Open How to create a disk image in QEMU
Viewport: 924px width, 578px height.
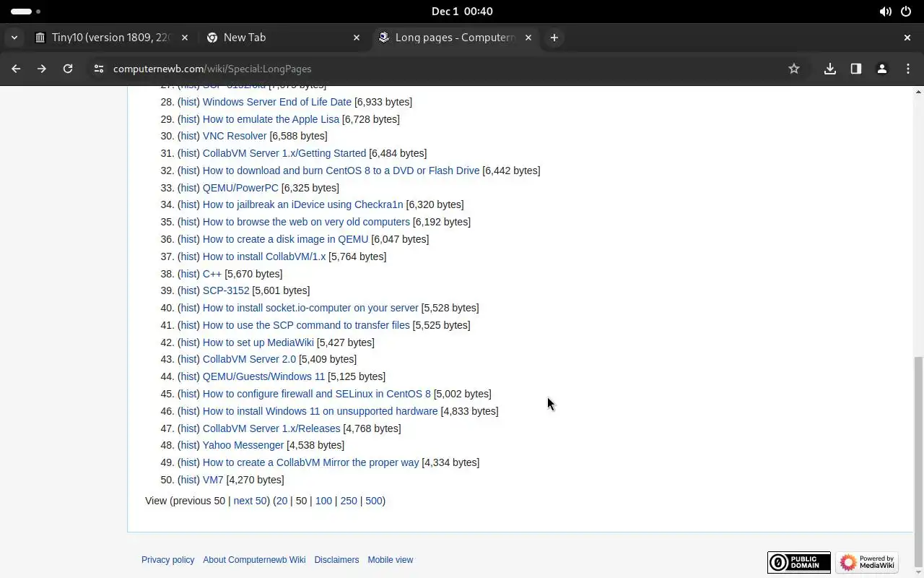285,239
